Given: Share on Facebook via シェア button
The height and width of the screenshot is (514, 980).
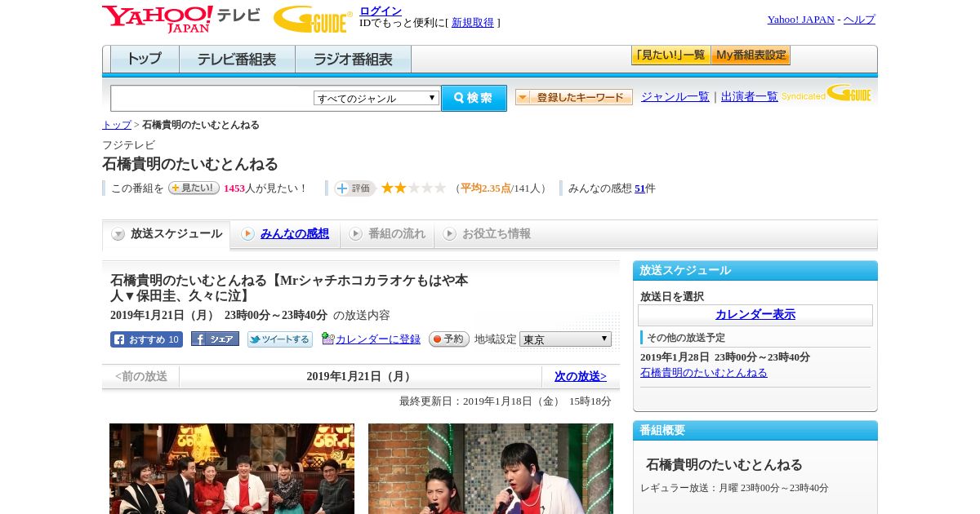Looking at the screenshot, I should point(215,339).
